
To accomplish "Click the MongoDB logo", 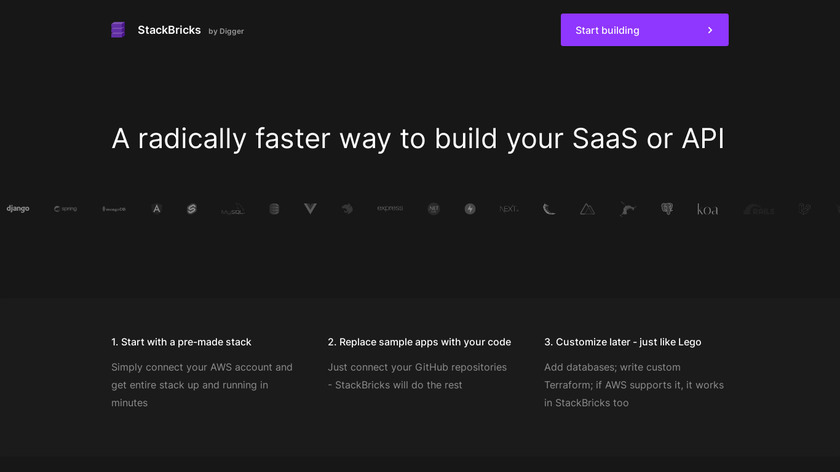I will point(113,209).
